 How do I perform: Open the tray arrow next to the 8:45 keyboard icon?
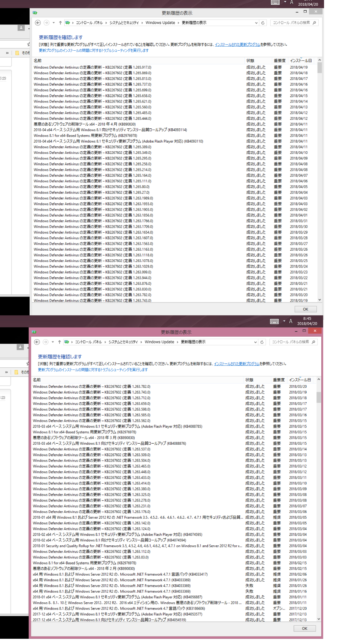pyautogui.click(x=284, y=321)
